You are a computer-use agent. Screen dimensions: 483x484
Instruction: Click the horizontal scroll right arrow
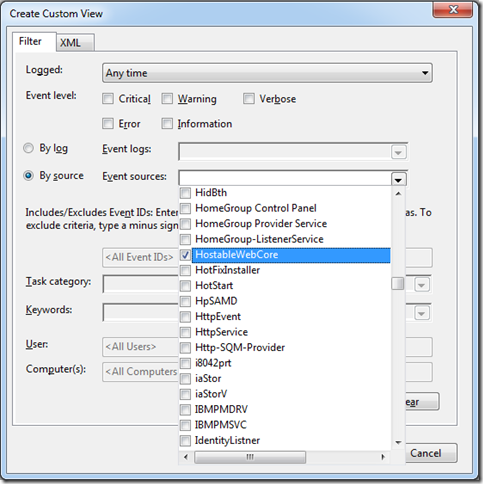pos(383,457)
